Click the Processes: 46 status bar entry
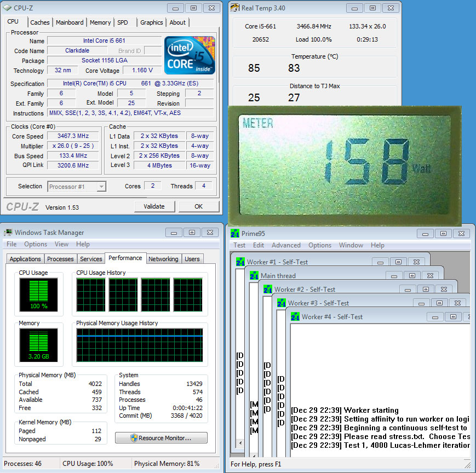Image resolution: width=476 pixels, height=473 pixels. tap(23, 464)
